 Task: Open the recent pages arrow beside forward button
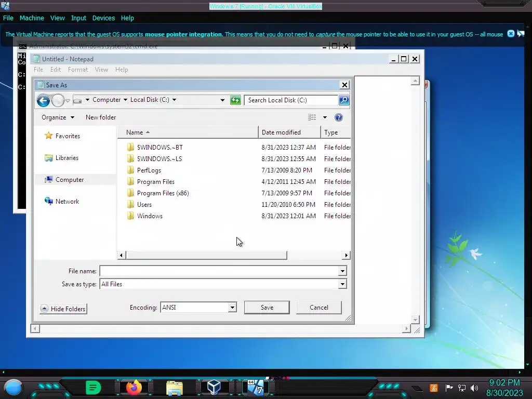pos(68,101)
